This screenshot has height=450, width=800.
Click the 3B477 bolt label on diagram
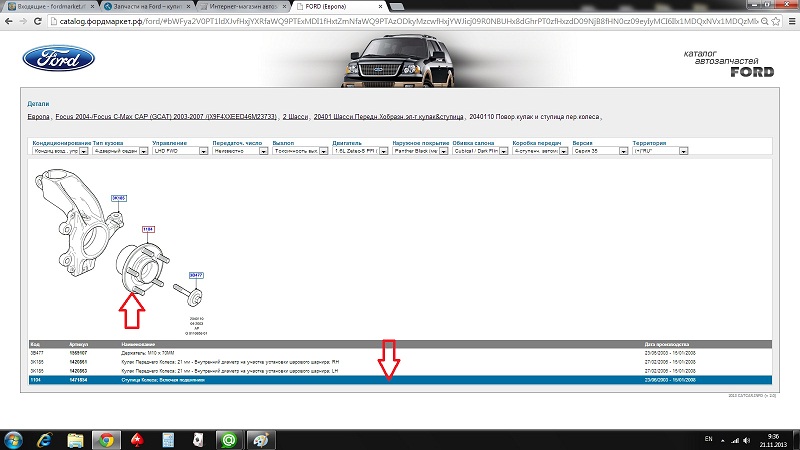pos(196,276)
